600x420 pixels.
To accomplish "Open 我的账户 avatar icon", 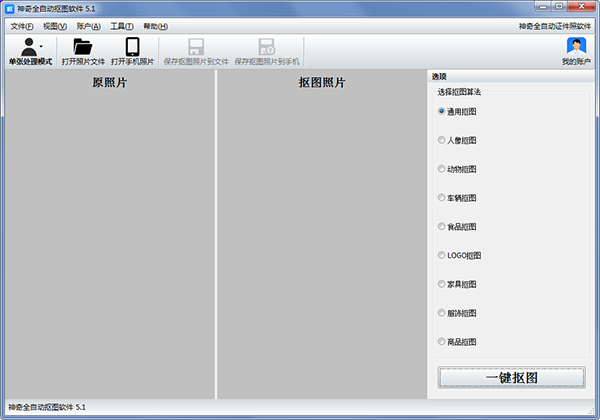I will [576, 46].
